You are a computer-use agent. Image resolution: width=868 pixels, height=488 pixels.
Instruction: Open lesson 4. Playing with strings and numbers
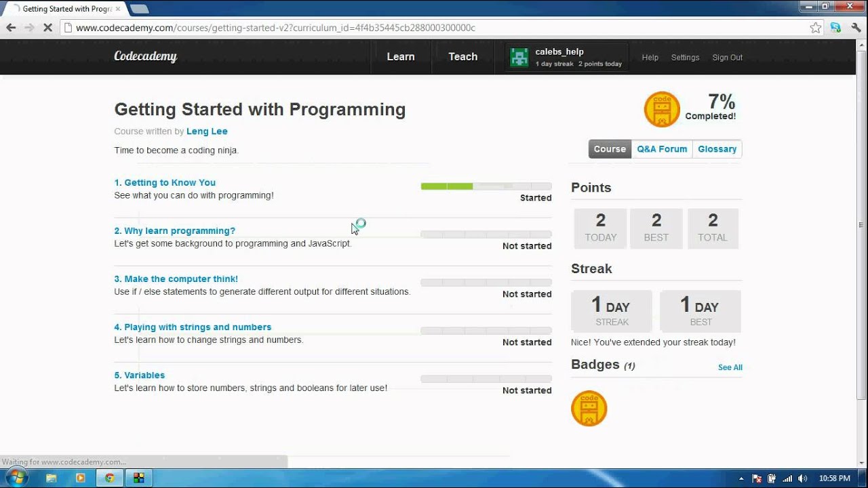(193, 327)
